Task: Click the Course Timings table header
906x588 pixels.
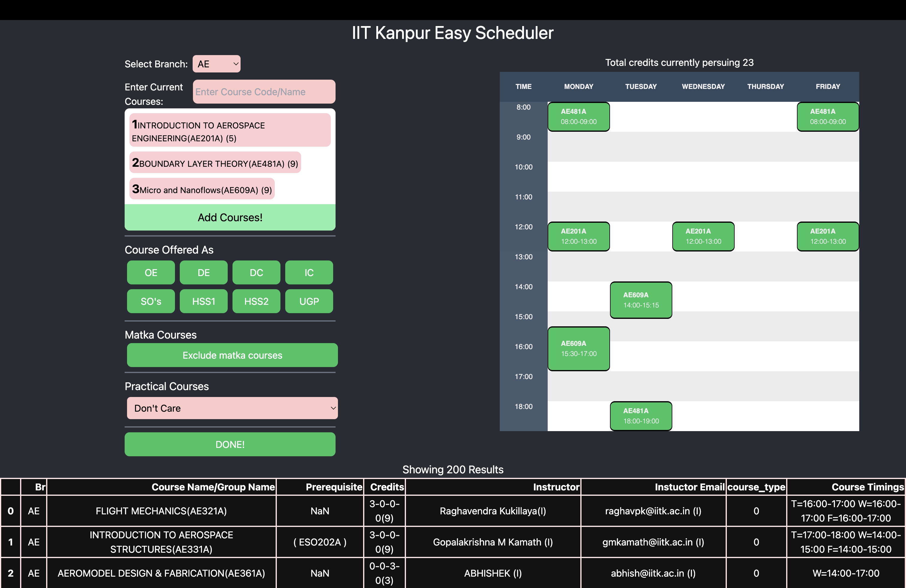Action: (x=846, y=487)
